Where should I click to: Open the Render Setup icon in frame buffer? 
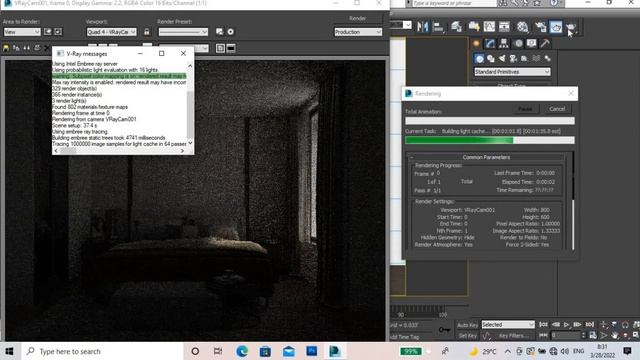pos(220,32)
